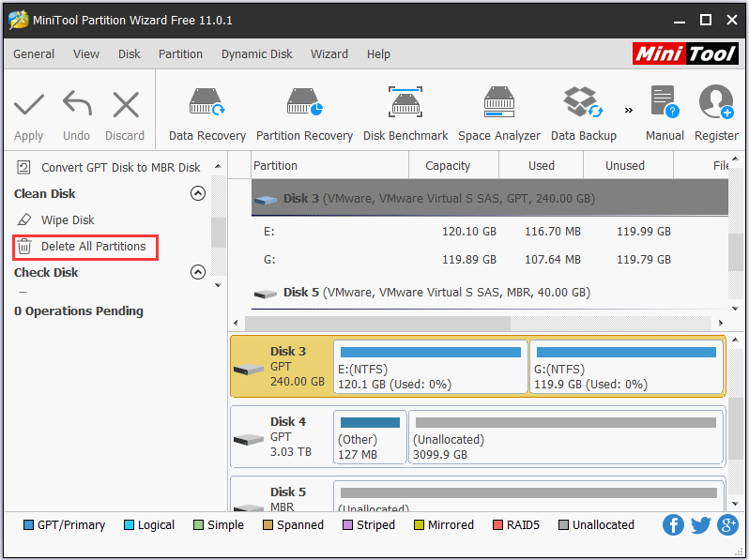This screenshot has height=560, width=749.
Task: Open the Facebook icon
Action: (673, 525)
